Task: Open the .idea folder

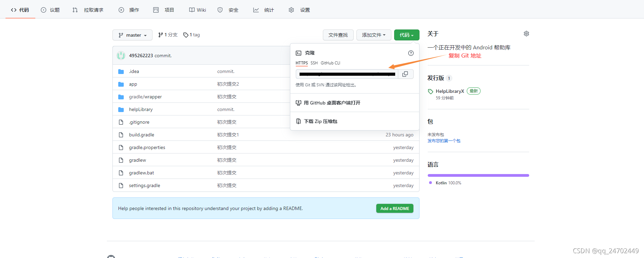Action: [x=134, y=72]
